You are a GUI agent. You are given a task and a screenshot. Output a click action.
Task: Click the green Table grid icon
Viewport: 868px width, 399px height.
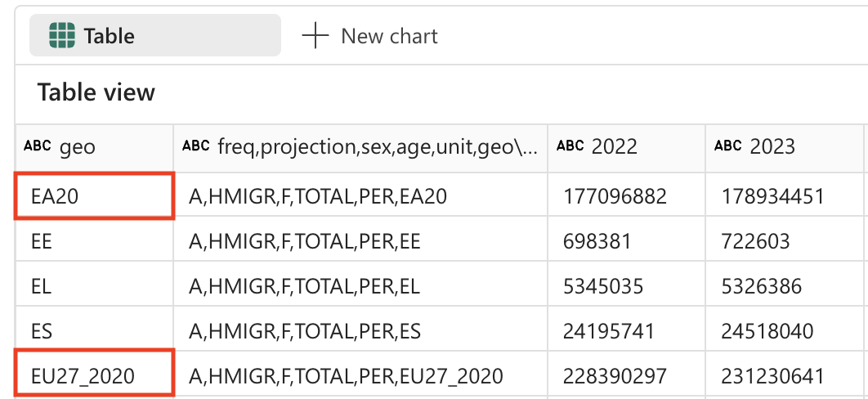click(x=61, y=35)
